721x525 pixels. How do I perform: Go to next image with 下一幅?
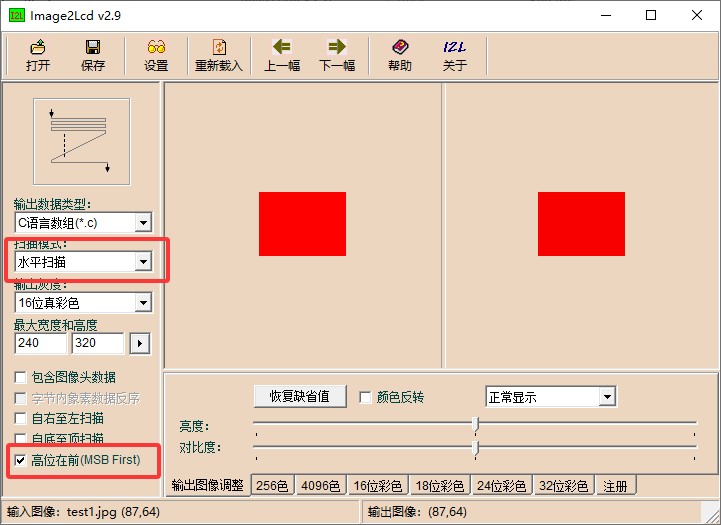(337, 55)
